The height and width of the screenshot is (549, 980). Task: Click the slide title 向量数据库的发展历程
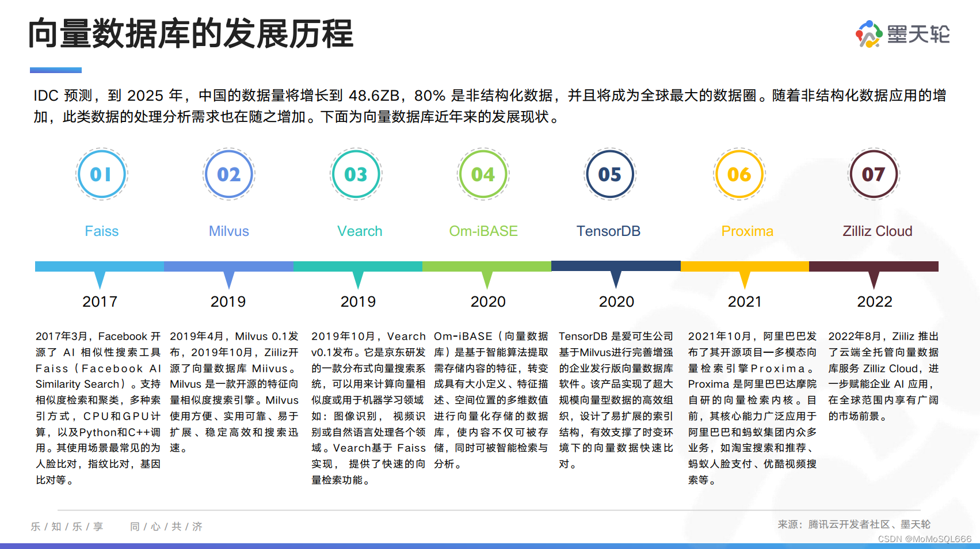coord(190,33)
